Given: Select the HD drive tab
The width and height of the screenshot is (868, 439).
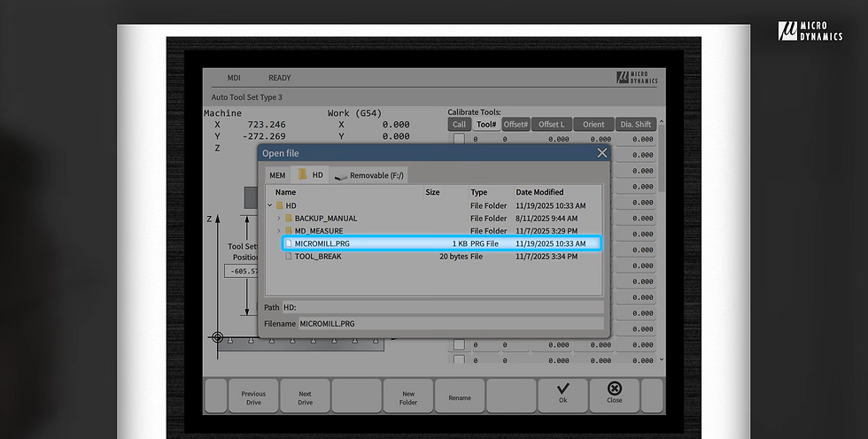Looking at the screenshot, I should (x=311, y=174).
